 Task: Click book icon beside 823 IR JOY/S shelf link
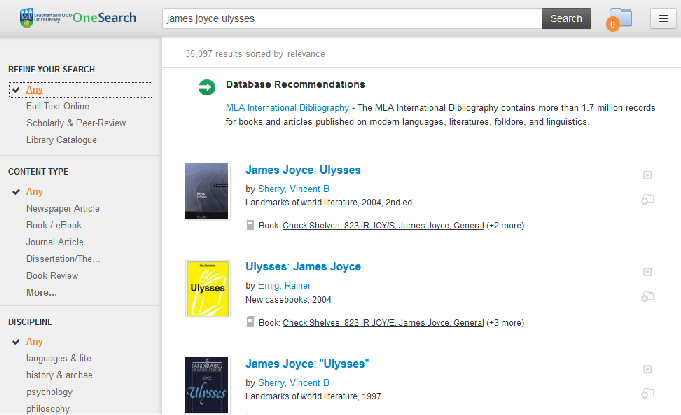(250, 225)
